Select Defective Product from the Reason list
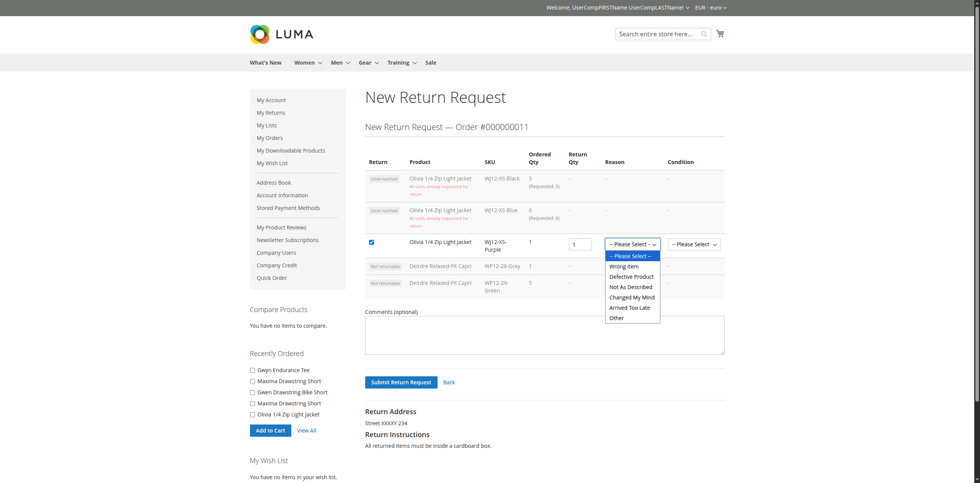Screen dimensions: 980x483 (631, 276)
